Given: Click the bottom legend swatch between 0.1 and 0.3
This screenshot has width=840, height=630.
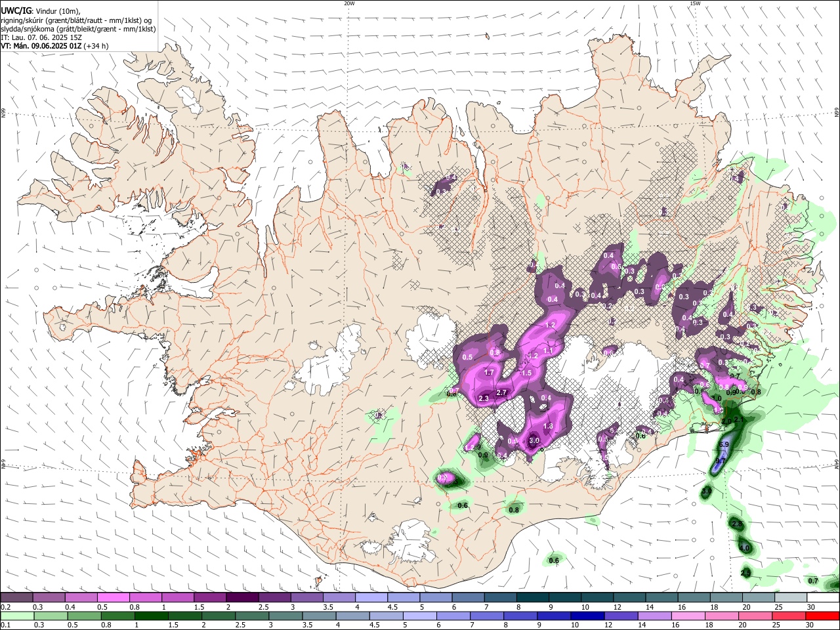Looking at the screenshot, I should click(x=16, y=616).
